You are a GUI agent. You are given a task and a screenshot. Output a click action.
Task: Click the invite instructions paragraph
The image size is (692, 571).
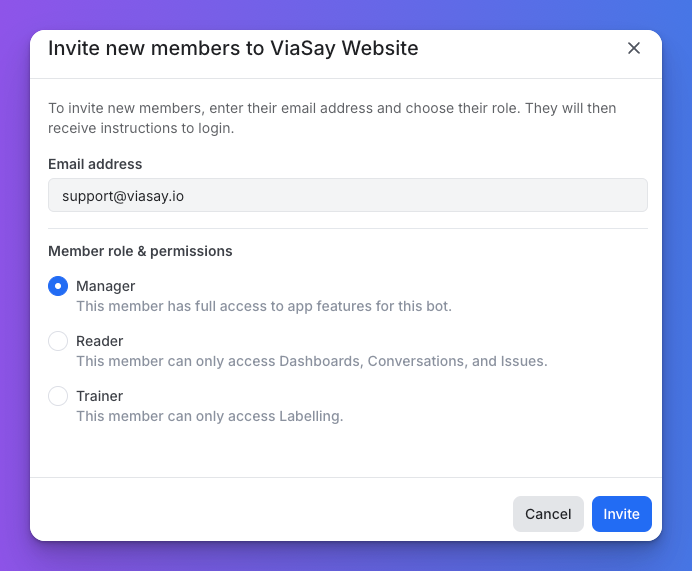pyautogui.click(x=332, y=118)
